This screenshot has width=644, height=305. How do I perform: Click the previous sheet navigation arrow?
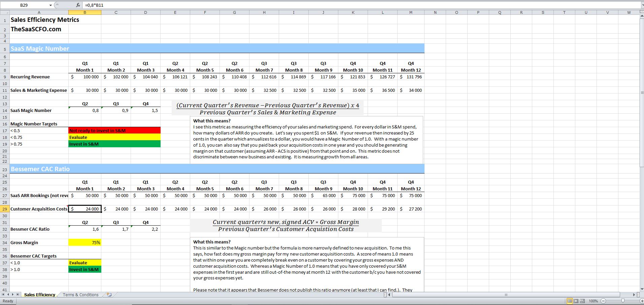(x=8, y=295)
